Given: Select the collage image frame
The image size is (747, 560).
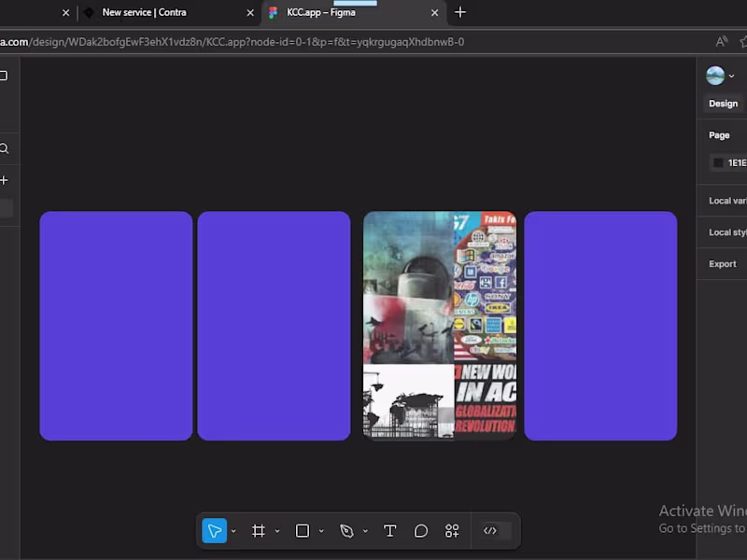Looking at the screenshot, I should pyautogui.click(x=440, y=325).
